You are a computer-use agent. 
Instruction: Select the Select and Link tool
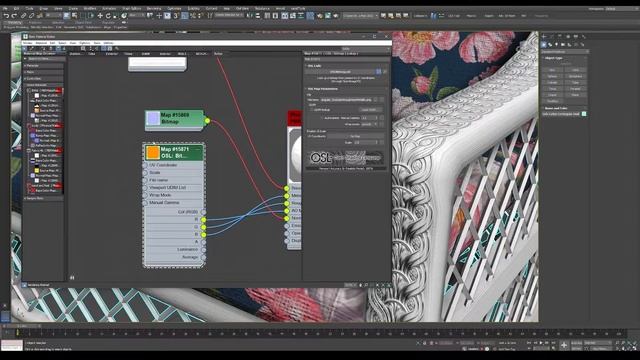point(23,16)
